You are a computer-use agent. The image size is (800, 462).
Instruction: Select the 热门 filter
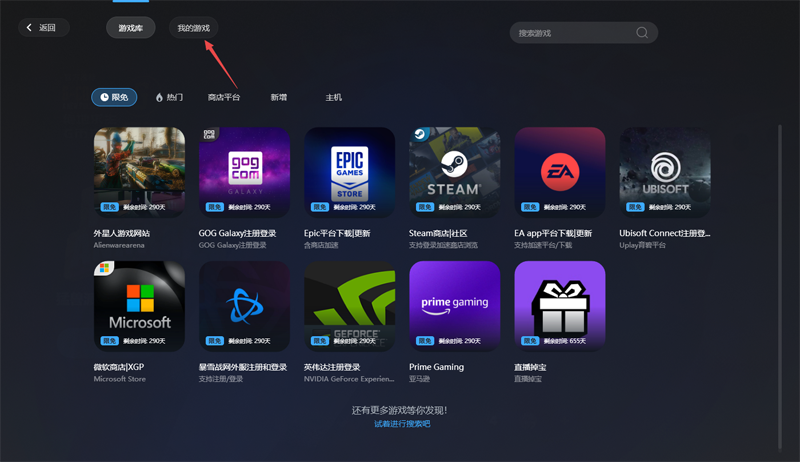coord(169,97)
